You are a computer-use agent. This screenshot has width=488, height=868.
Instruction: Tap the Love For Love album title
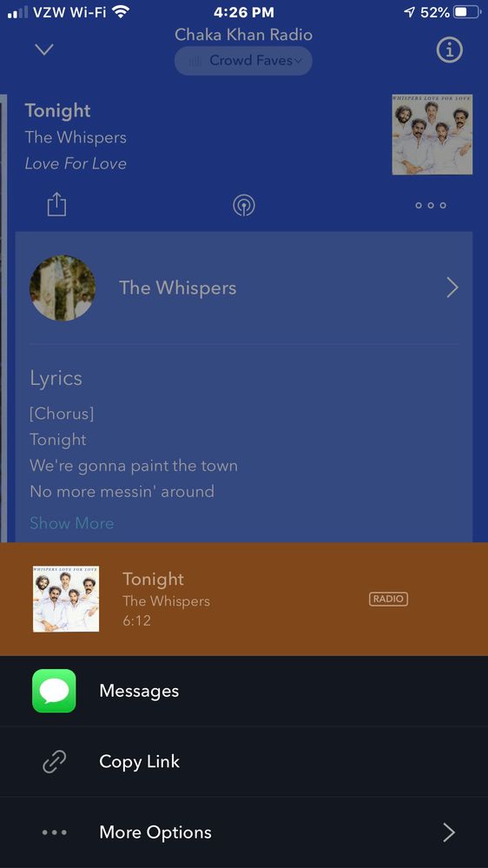pyautogui.click(x=76, y=164)
